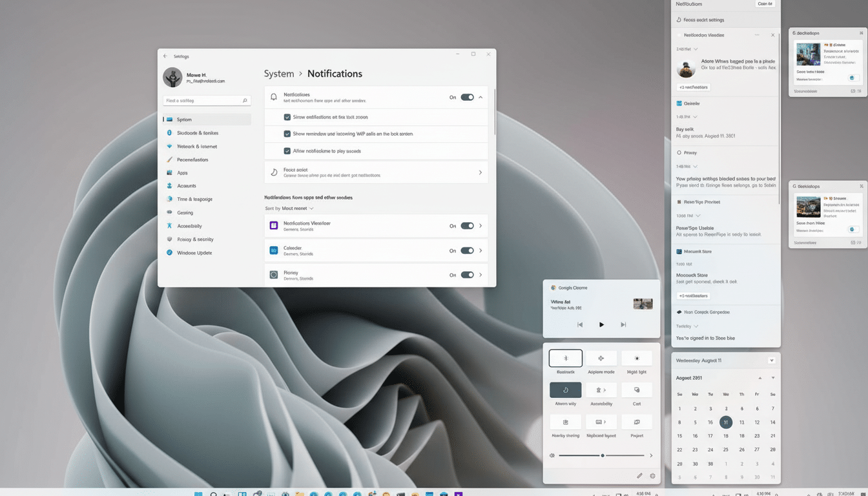
Task: Collapse the Notifications section chevron
Action: click(x=481, y=96)
